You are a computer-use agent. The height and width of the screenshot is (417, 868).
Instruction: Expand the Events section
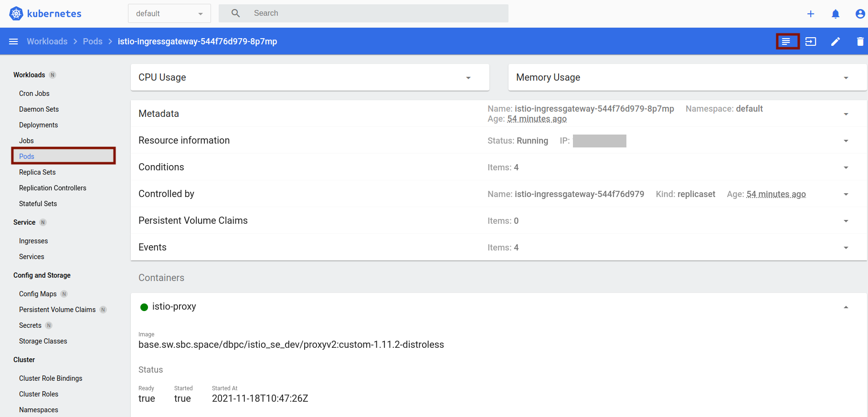point(846,248)
